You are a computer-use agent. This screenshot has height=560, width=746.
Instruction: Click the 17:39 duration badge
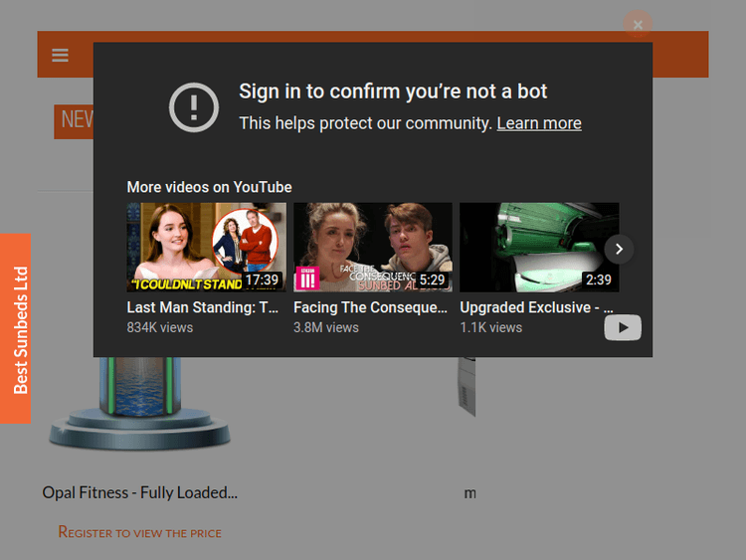262,280
